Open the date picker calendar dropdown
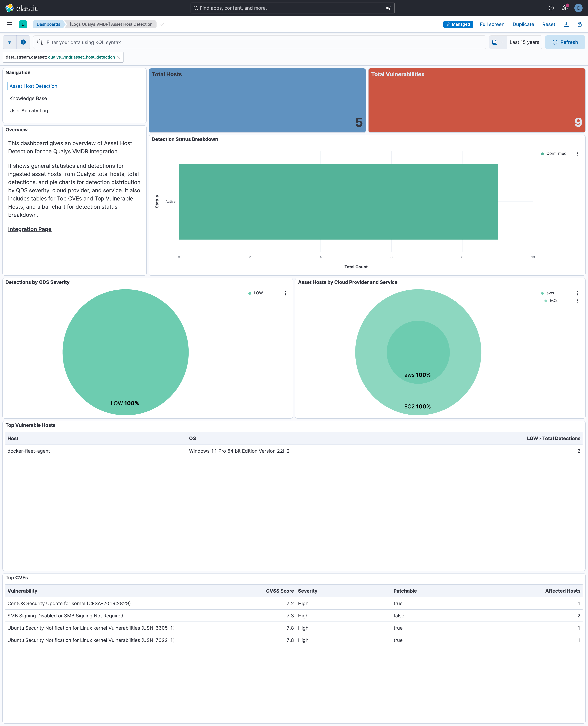588x726 pixels. tap(497, 42)
